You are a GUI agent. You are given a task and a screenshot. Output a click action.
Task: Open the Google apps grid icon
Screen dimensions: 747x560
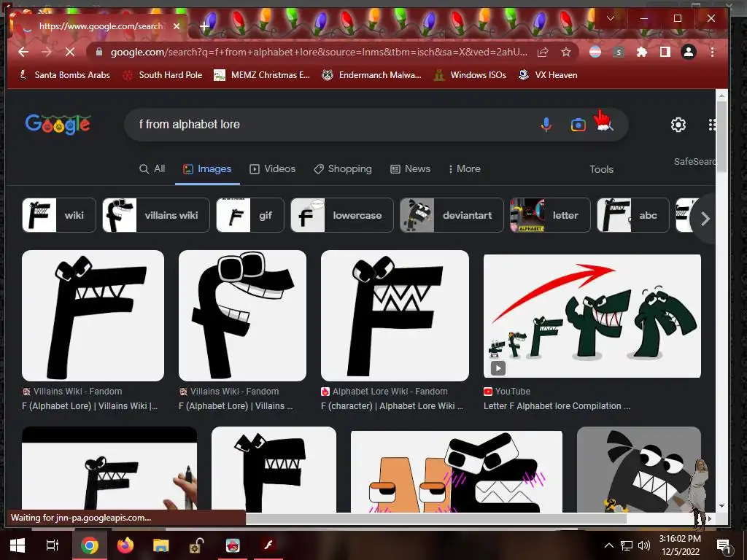pos(712,125)
